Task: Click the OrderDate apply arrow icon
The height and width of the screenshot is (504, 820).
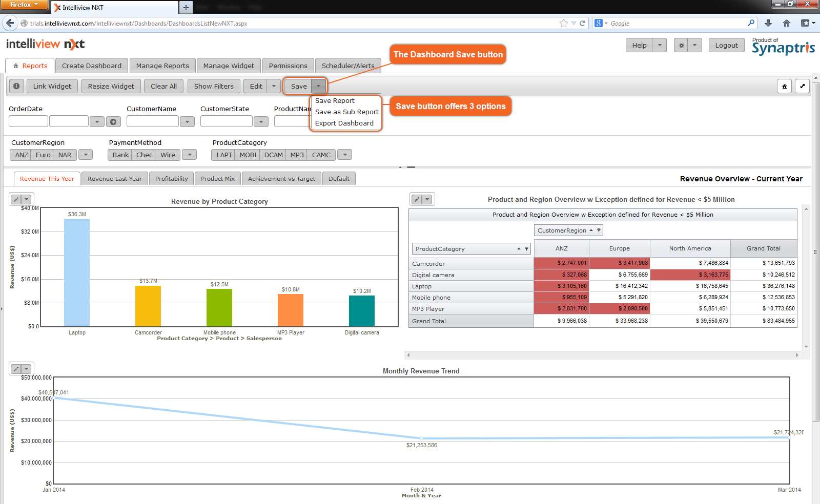Action: pyautogui.click(x=113, y=121)
